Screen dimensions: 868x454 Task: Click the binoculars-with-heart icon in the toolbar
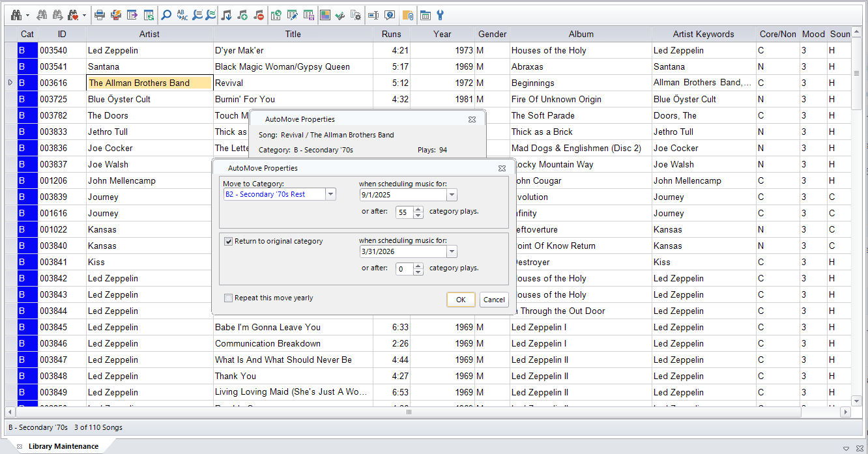[73, 14]
